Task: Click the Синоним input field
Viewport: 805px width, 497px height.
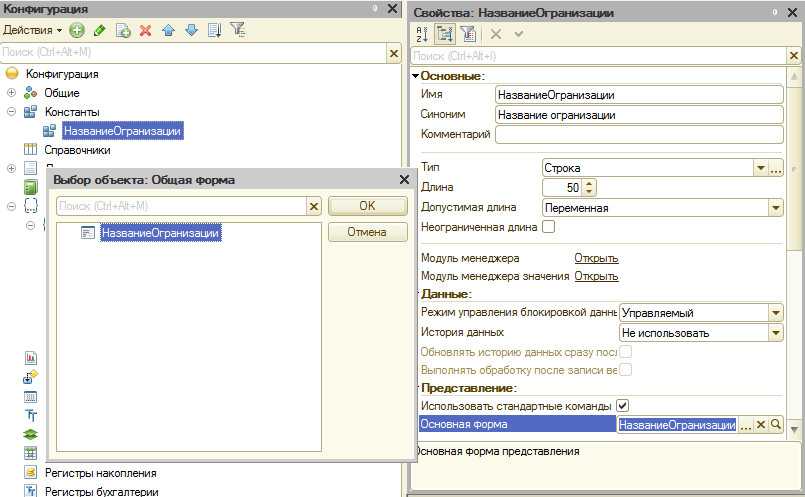Action: (639, 115)
